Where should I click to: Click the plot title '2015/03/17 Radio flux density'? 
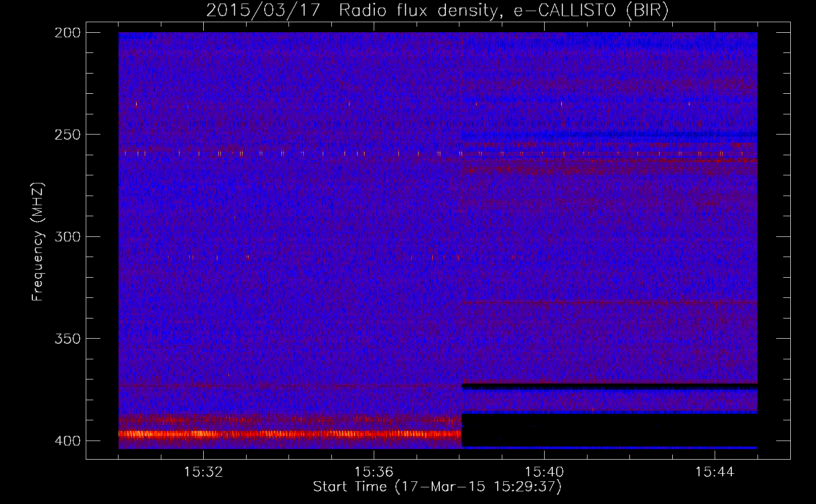[x=352, y=10]
